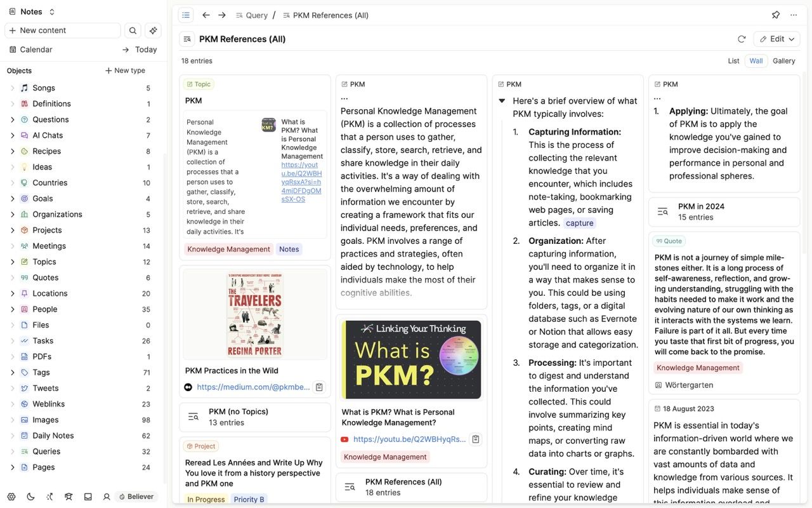This screenshot has height=508, width=812.
Task: Navigate back with the left arrow
Action: (206, 15)
